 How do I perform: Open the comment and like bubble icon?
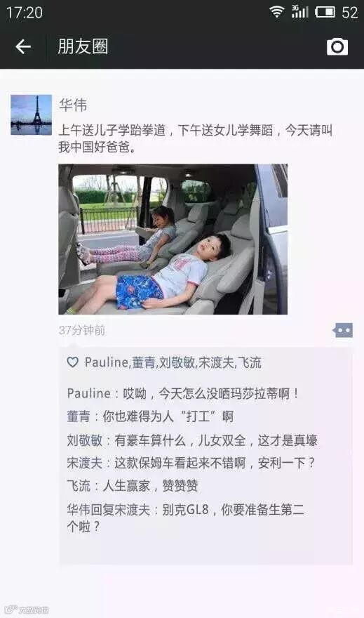pos(342,330)
